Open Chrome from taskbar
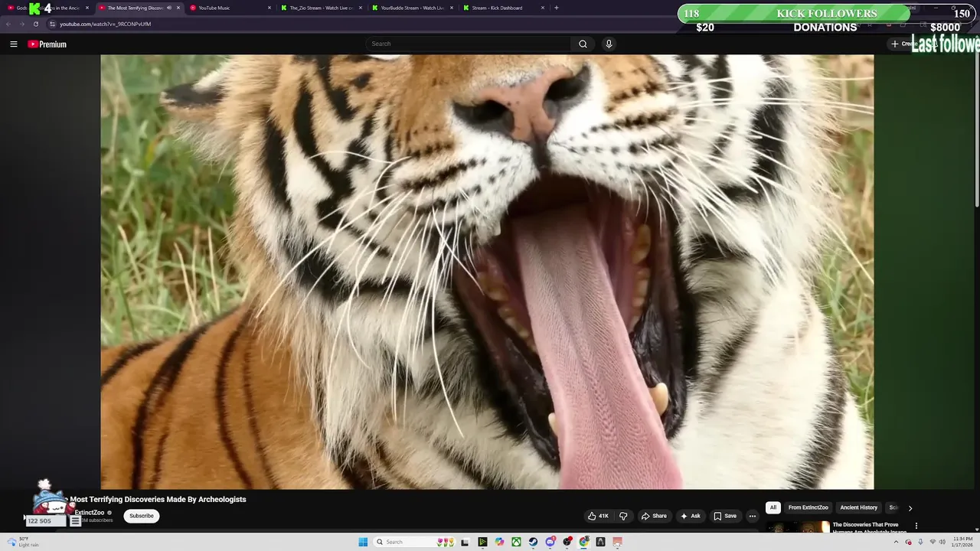980x551 pixels. tap(584, 542)
